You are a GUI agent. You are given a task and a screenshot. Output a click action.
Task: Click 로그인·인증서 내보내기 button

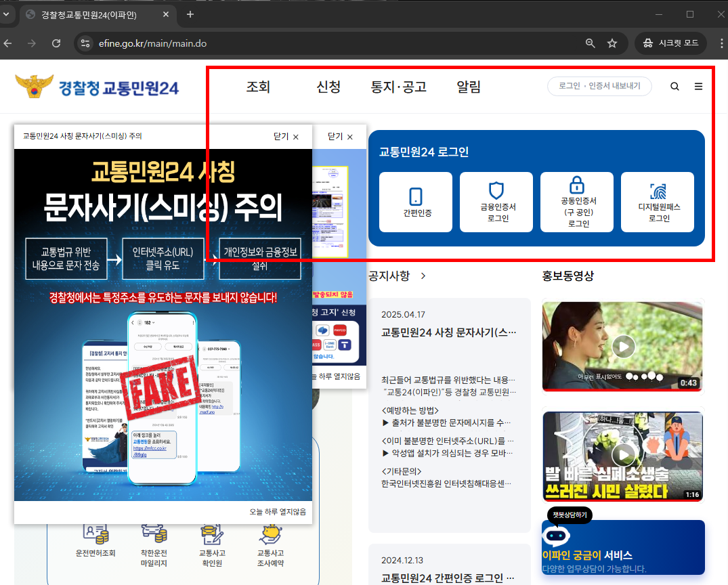point(599,86)
